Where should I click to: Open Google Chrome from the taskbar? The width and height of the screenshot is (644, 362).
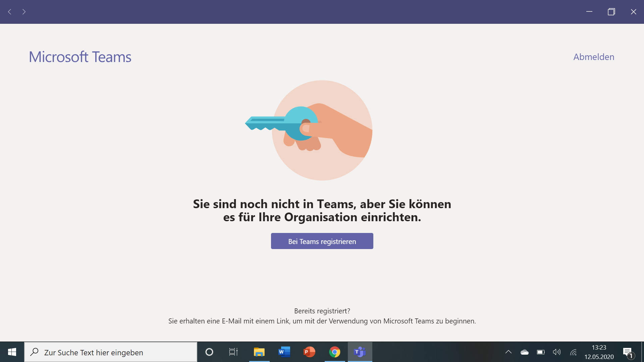pos(335,352)
